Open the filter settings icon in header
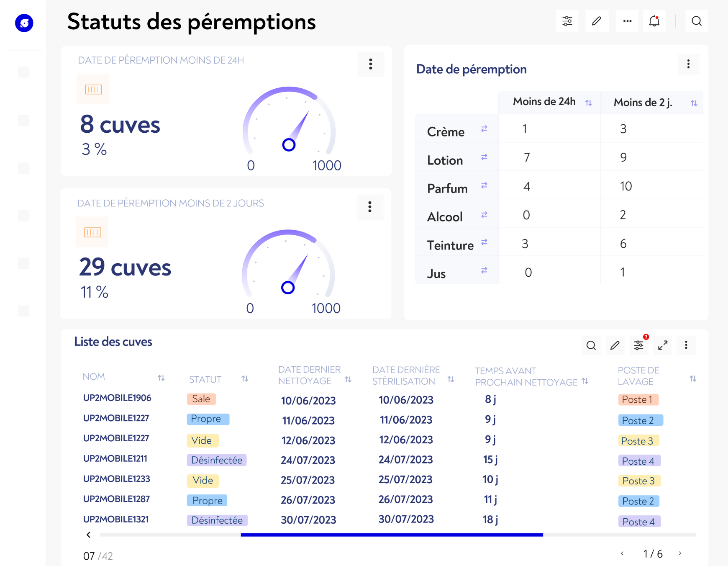 coord(567,21)
